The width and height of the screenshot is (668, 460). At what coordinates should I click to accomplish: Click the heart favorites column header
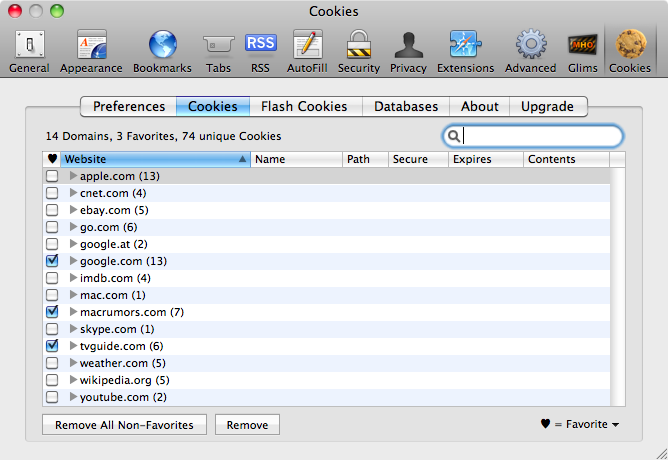[x=52, y=159]
